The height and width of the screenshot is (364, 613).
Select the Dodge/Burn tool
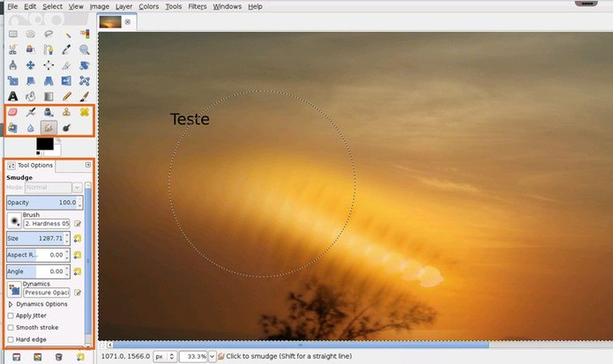(67, 128)
